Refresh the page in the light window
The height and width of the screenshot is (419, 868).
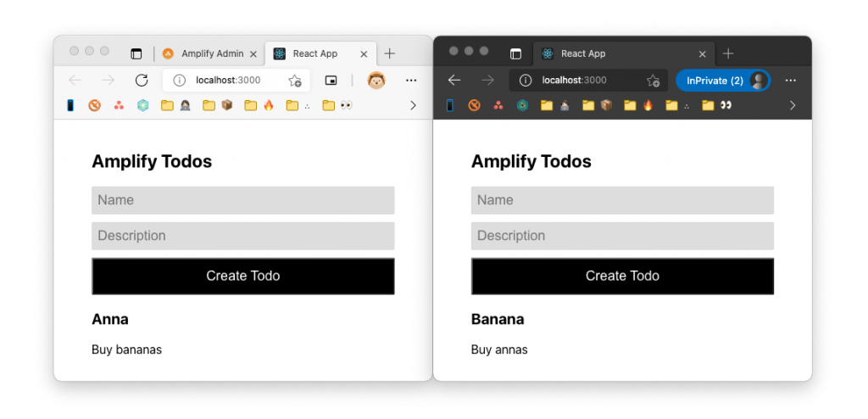click(x=142, y=81)
